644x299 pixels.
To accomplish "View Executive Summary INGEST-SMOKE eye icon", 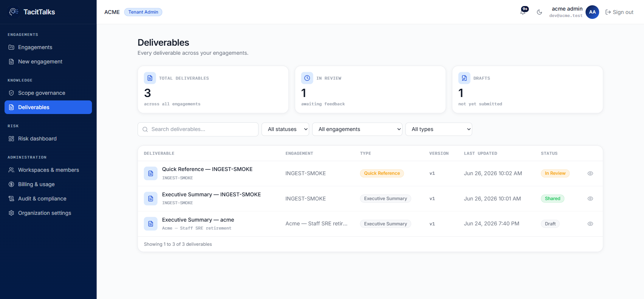I will [x=590, y=199].
